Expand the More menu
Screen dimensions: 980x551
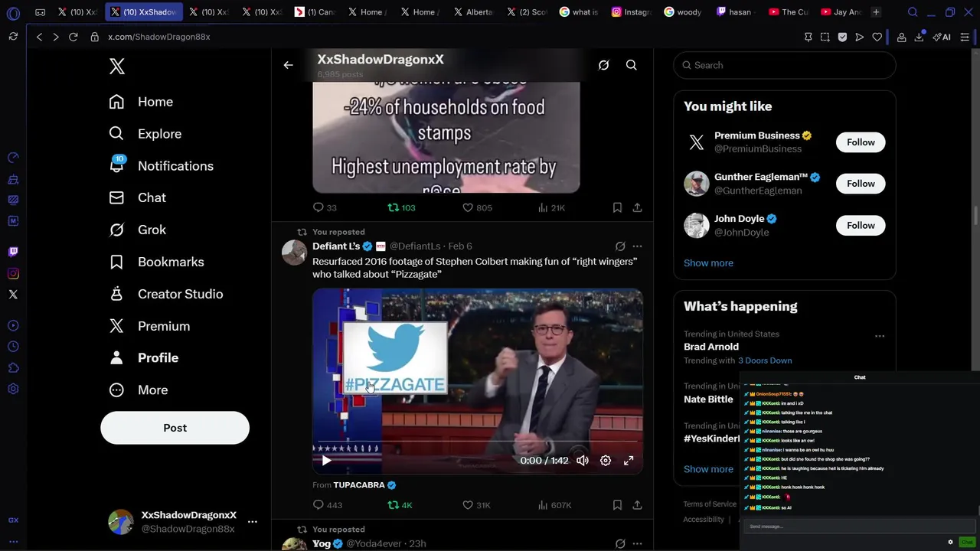coord(138,390)
